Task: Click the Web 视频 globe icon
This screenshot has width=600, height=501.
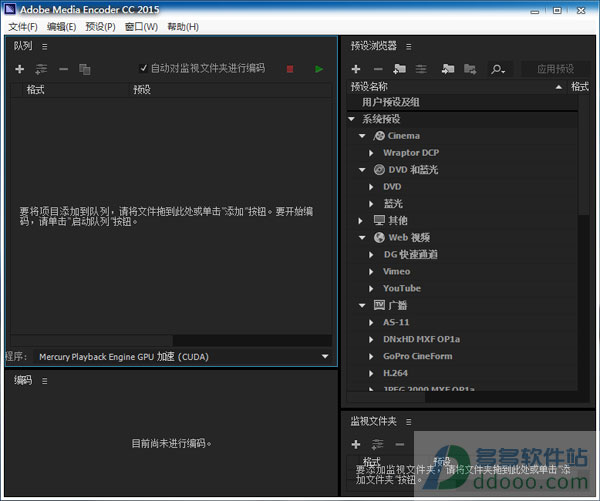Action: pos(379,237)
